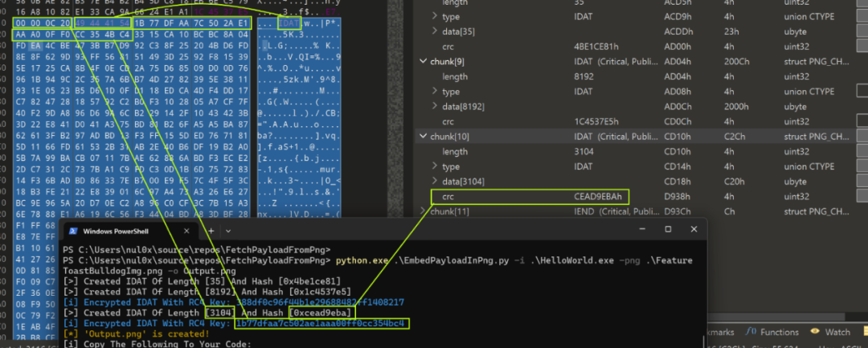Expand the data[35] node
The width and height of the screenshot is (868, 348).
click(x=435, y=31)
